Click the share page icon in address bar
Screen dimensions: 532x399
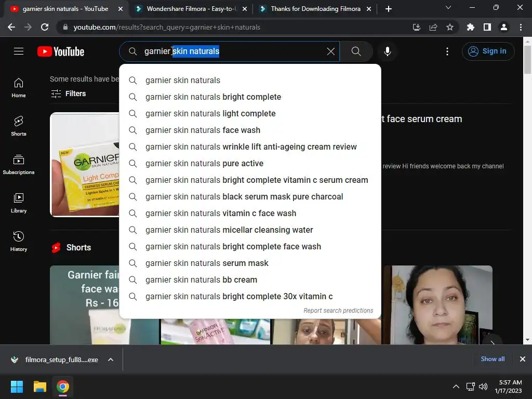point(433,27)
